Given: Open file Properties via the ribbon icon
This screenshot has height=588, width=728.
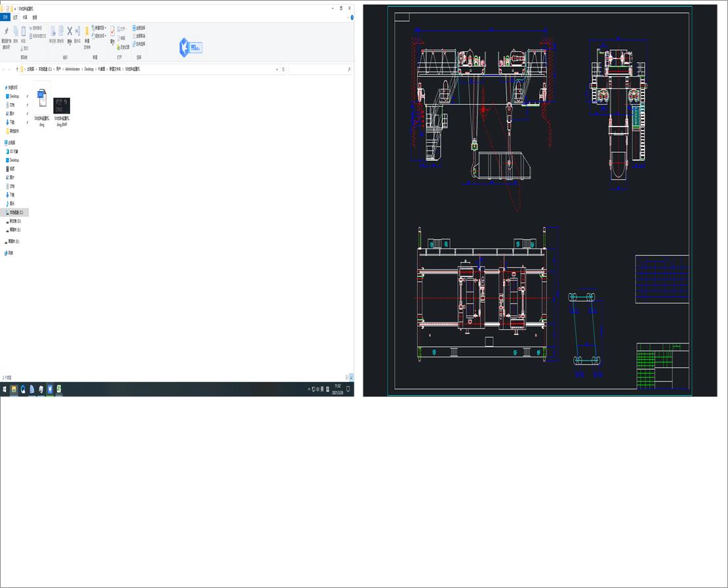Looking at the screenshot, I should click(112, 30).
